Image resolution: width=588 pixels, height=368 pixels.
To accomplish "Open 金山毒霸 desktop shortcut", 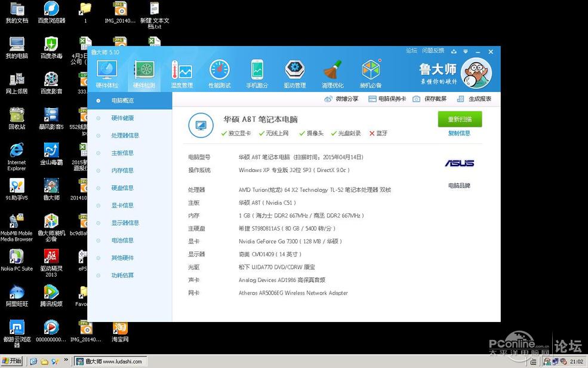I will click(x=51, y=154).
